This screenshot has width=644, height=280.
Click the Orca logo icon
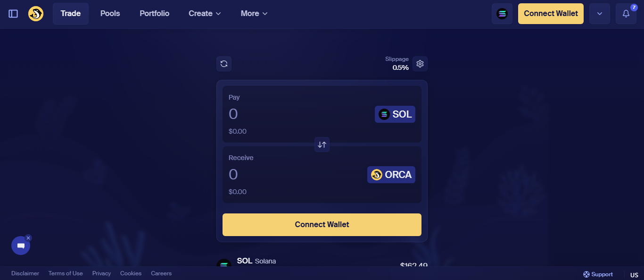coord(36,14)
